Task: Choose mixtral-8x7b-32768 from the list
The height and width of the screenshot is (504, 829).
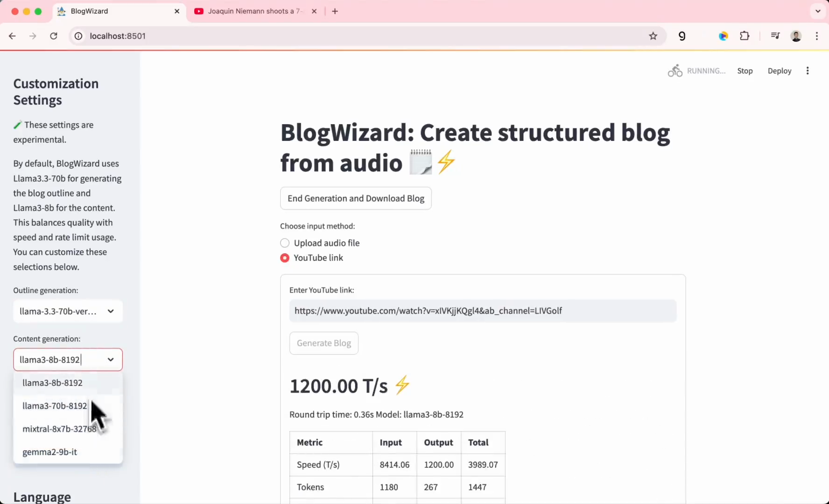Action: click(68, 429)
